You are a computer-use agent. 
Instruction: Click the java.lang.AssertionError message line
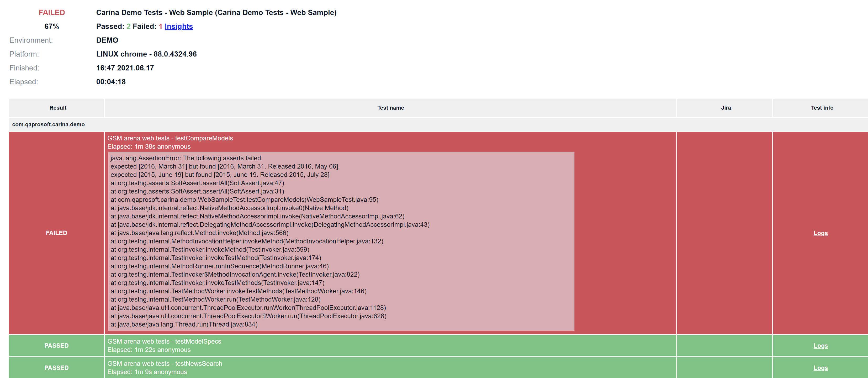click(186, 158)
